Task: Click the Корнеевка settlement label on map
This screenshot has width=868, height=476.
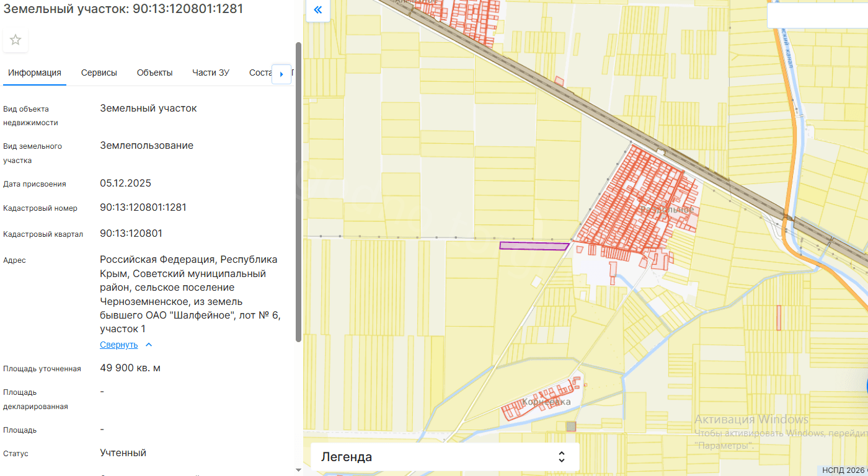Action: [x=546, y=402]
